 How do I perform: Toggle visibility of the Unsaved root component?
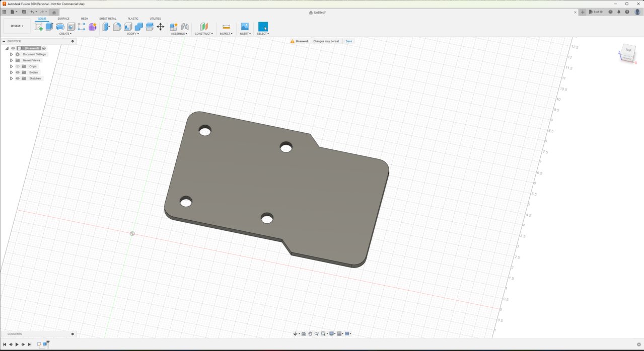point(13,48)
